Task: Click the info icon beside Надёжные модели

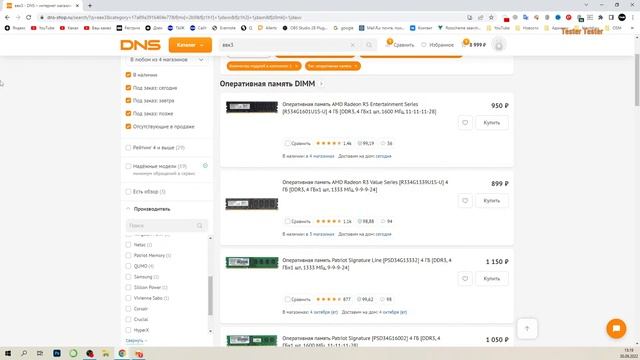Action: click(205, 166)
